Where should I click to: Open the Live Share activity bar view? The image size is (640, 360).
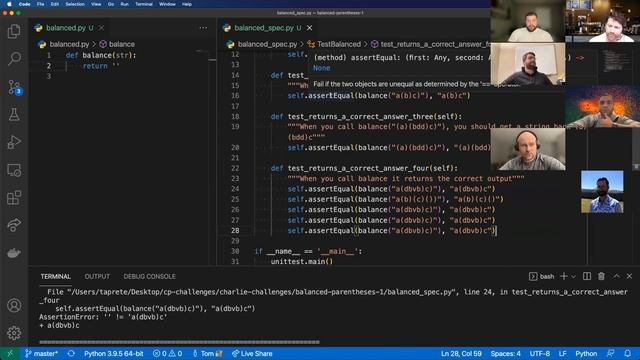click(x=14, y=225)
